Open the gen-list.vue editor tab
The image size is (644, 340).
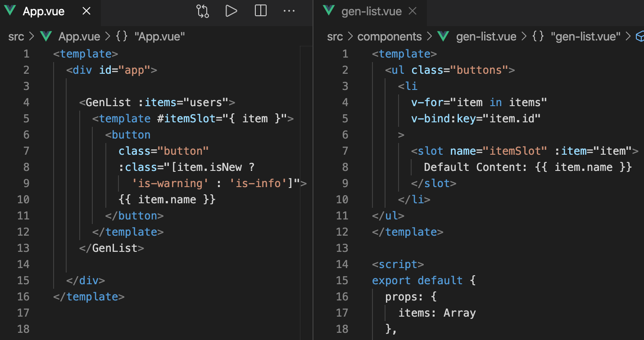click(371, 12)
